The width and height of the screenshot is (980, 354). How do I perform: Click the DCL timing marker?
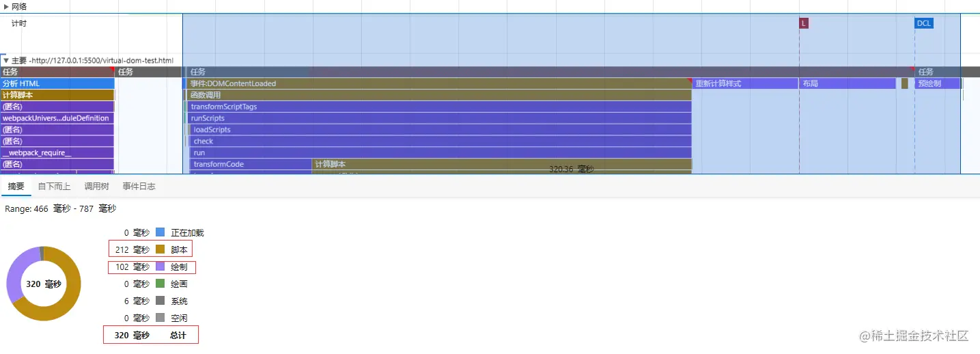pyautogui.click(x=924, y=23)
